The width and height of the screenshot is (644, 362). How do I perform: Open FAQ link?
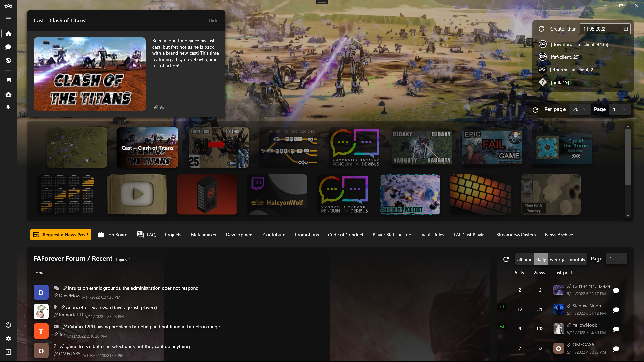(x=147, y=235)
